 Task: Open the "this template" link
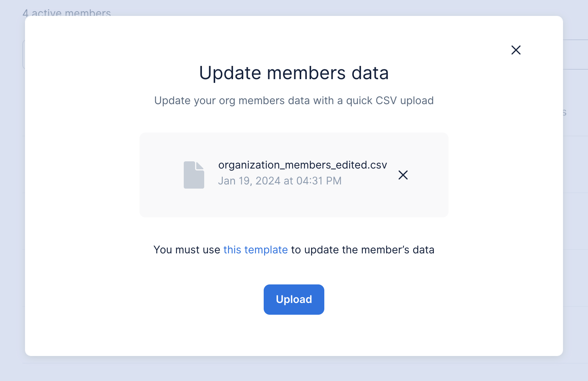[x=255, y=250]
